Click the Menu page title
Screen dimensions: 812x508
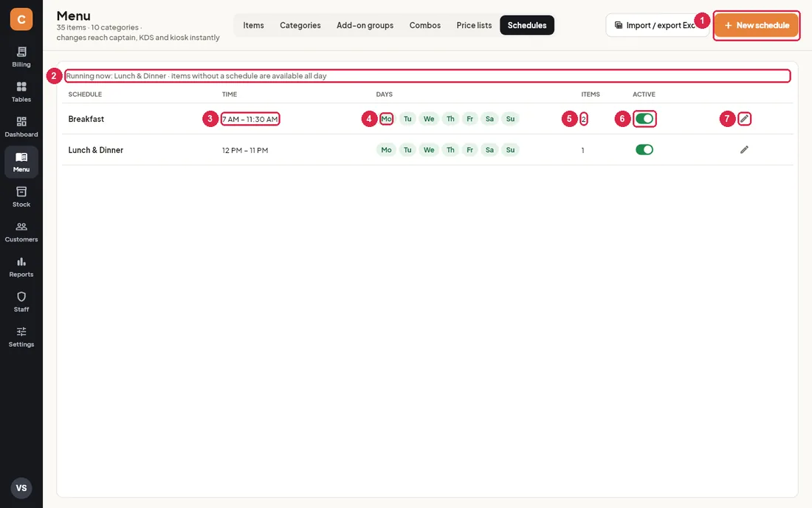[x=74, y=16]
